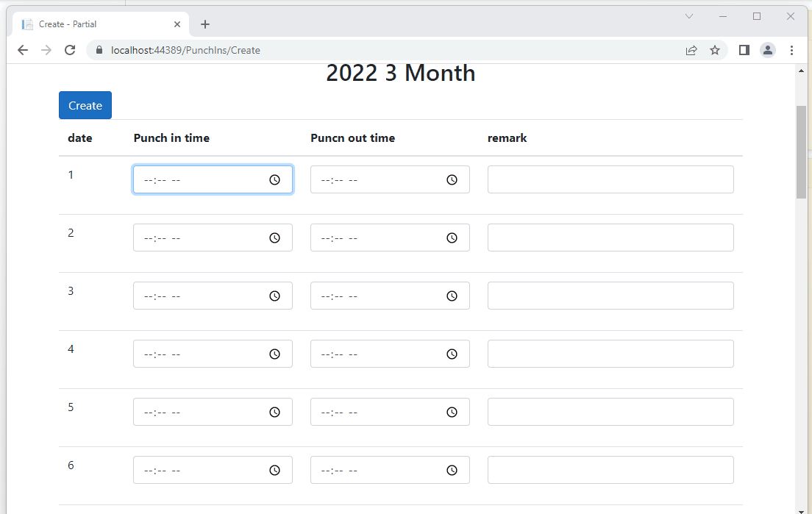
Task: Focus row 3 Punch in time field
Action: pos(213,296)
